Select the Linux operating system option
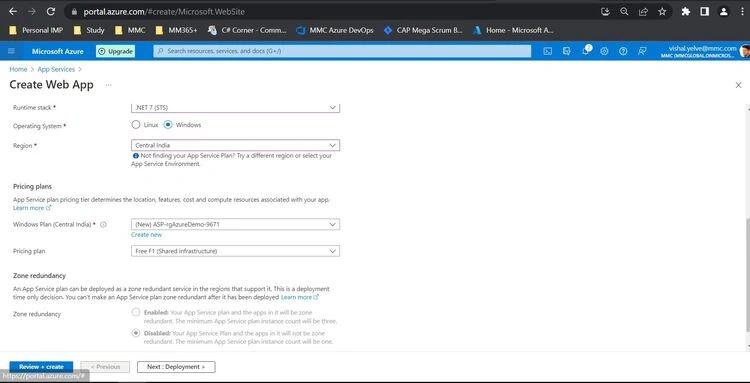The height and width of the screenshot is (383, 750). click(136, 125)
